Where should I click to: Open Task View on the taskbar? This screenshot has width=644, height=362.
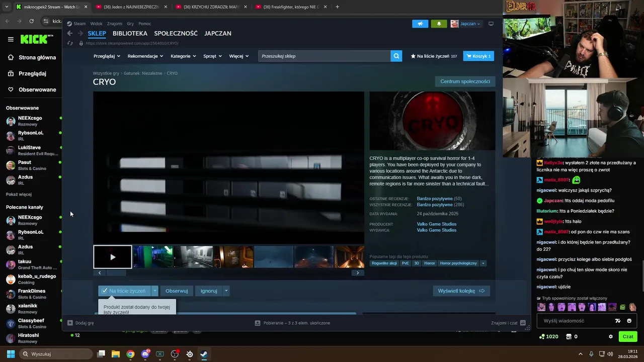coord(101,354)
